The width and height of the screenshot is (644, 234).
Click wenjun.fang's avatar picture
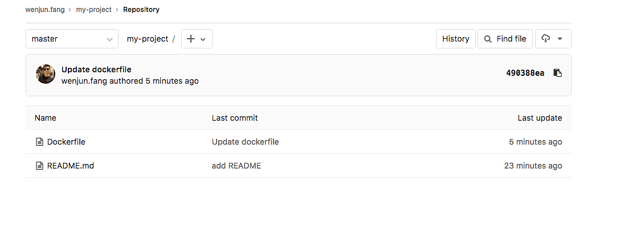46,74
